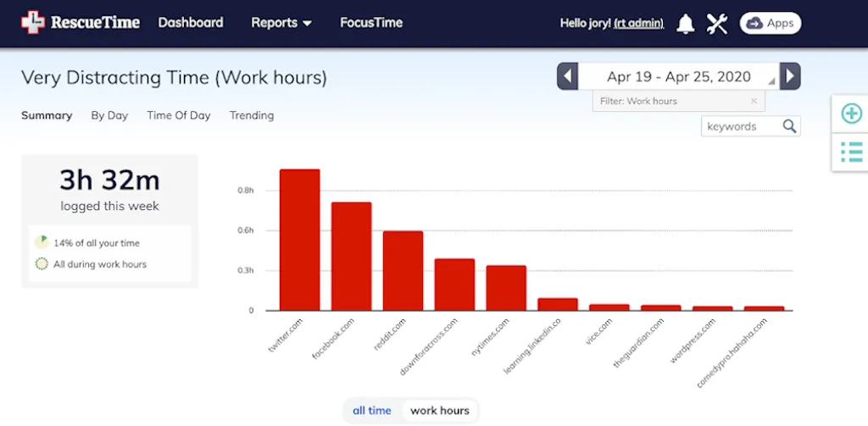Click the page title Very Distracting Time
The width and height of the screenshot is (868, 426).
click(x=174, y=78)
